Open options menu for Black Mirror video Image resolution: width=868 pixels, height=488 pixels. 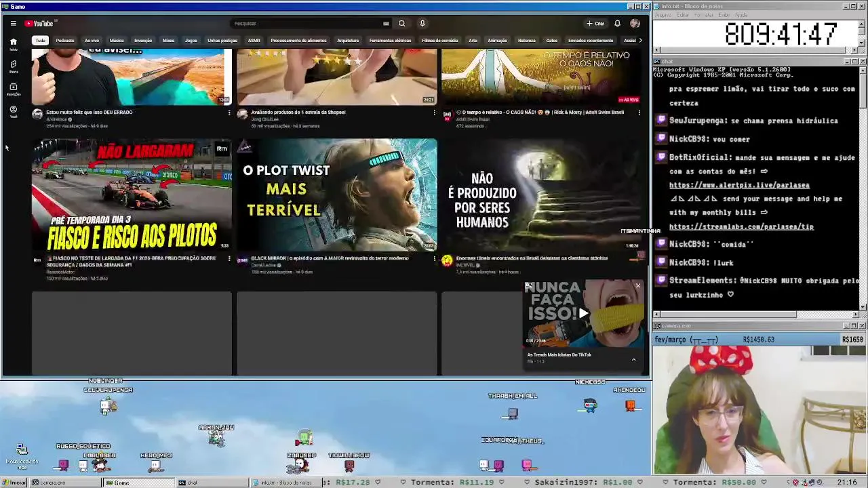pos(434,258)
